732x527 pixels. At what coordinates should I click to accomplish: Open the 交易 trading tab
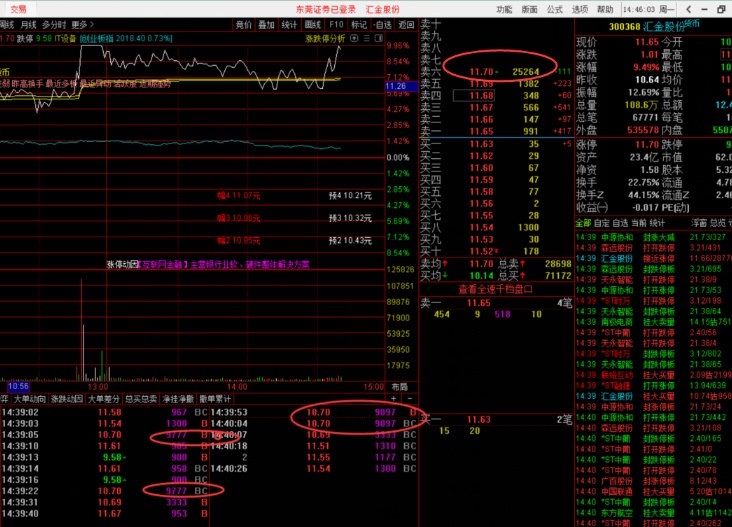(18, 9)
